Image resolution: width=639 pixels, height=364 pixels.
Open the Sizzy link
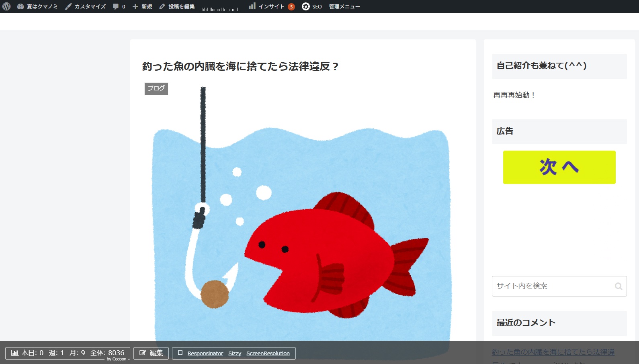[235, 354]
